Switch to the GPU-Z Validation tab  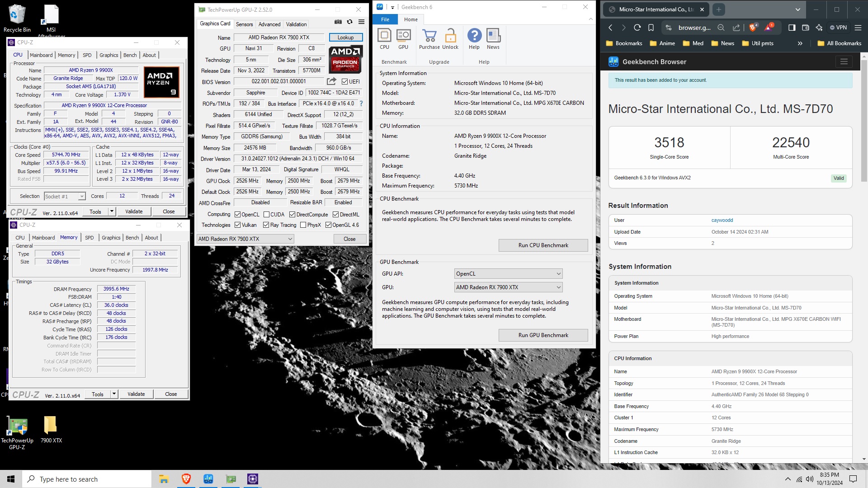pyautogui.click(x=296, y=24)
